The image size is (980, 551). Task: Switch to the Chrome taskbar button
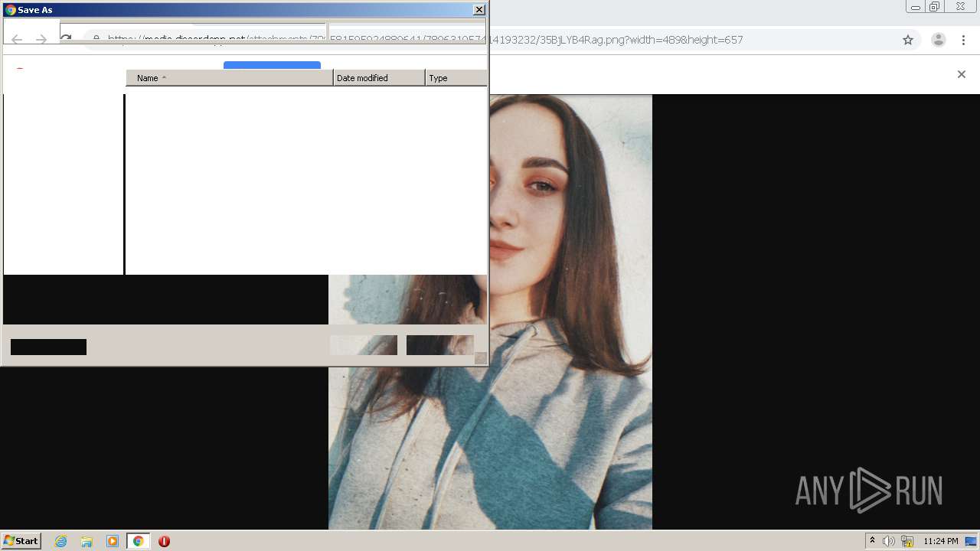coord(138,541)
